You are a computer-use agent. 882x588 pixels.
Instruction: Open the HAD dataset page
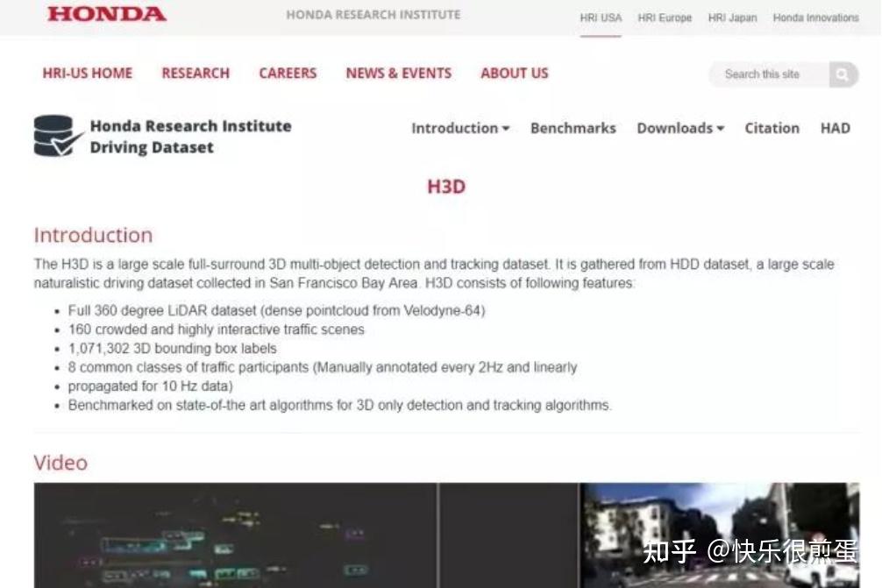(x=835, y=128)
